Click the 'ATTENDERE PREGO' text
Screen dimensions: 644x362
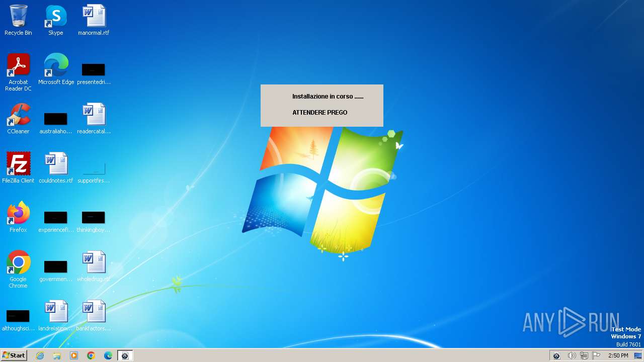[x=319, y=113]
